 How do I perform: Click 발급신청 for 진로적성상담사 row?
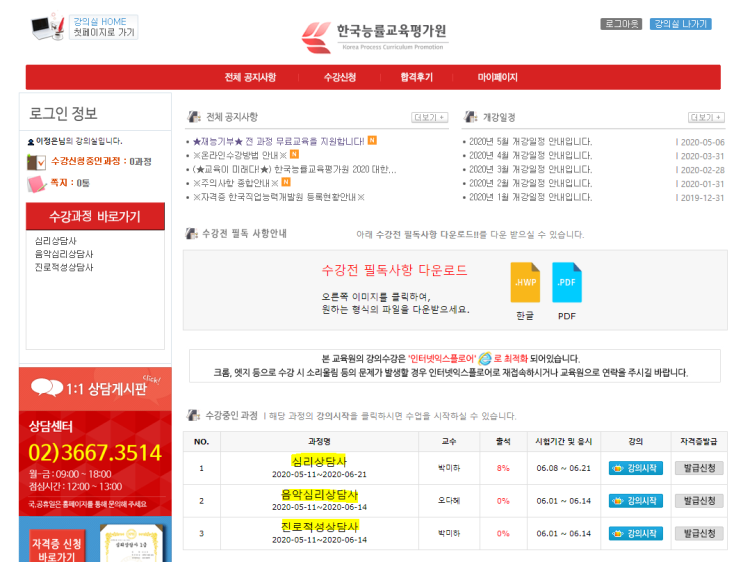[x=699, y=534]
